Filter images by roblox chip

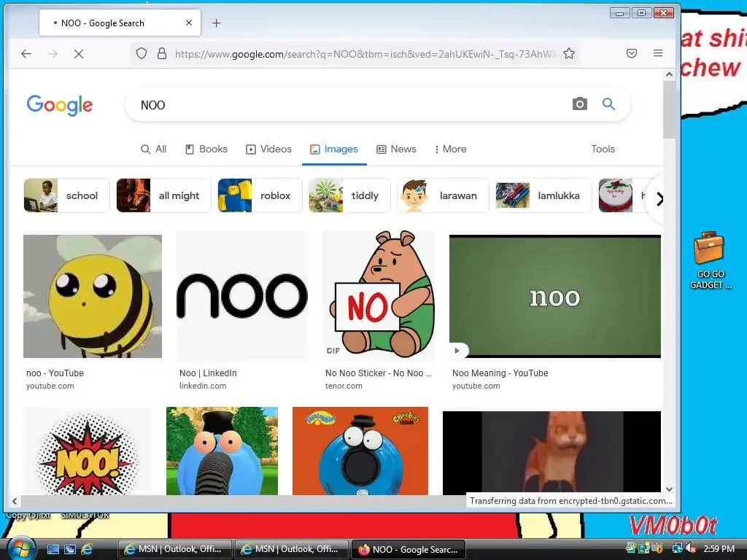click(x=260, y=195)
